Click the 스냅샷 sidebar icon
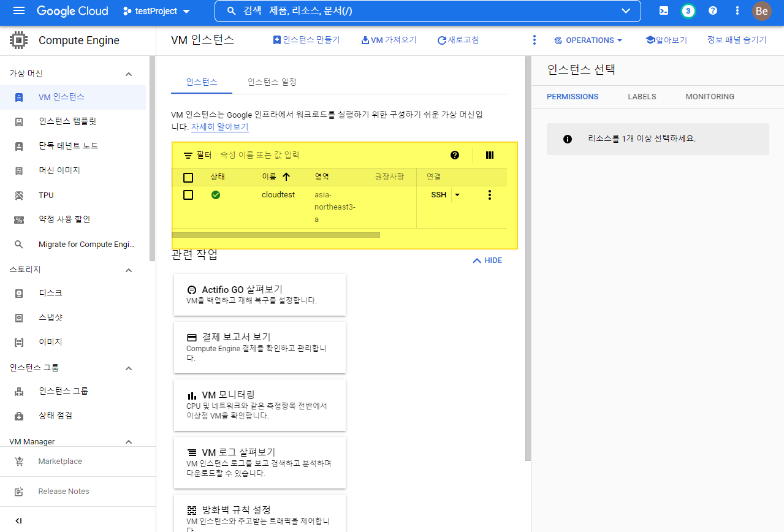Viewport: 784px width, 532px height. [19, 317]
